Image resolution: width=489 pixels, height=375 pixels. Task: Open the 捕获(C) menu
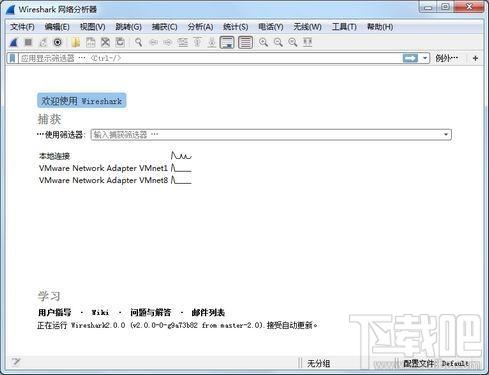(164, 27)
